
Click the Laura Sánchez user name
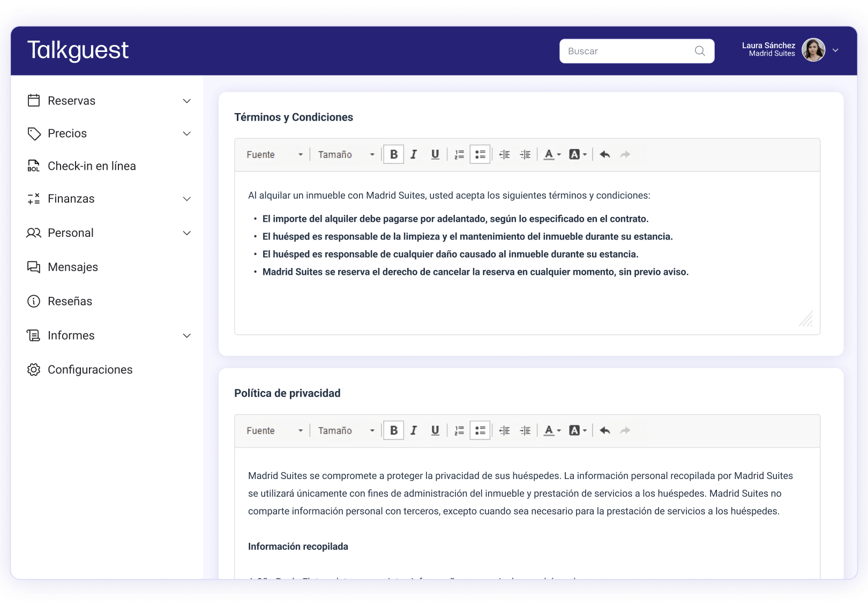tap(768, 46)
